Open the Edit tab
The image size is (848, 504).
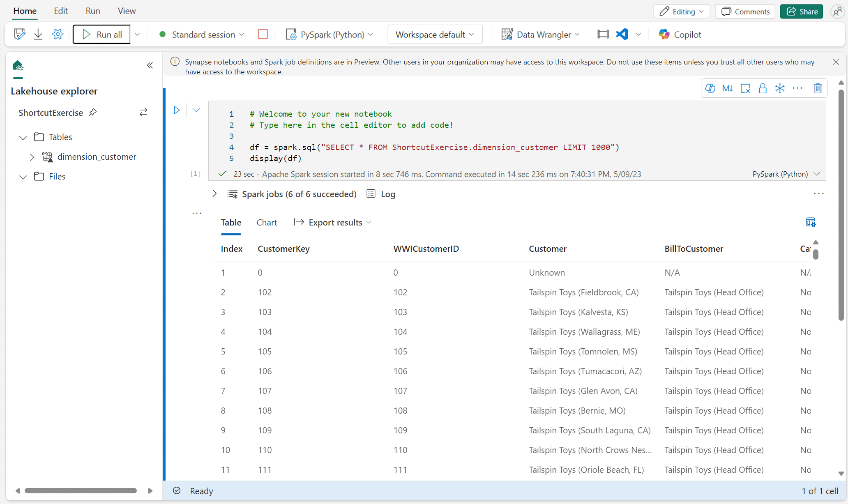point(61,11)
